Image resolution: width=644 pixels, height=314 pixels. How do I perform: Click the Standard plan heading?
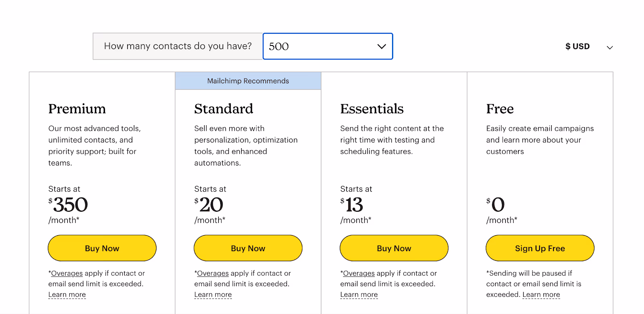pyautogui.click(x=224, y=109)
